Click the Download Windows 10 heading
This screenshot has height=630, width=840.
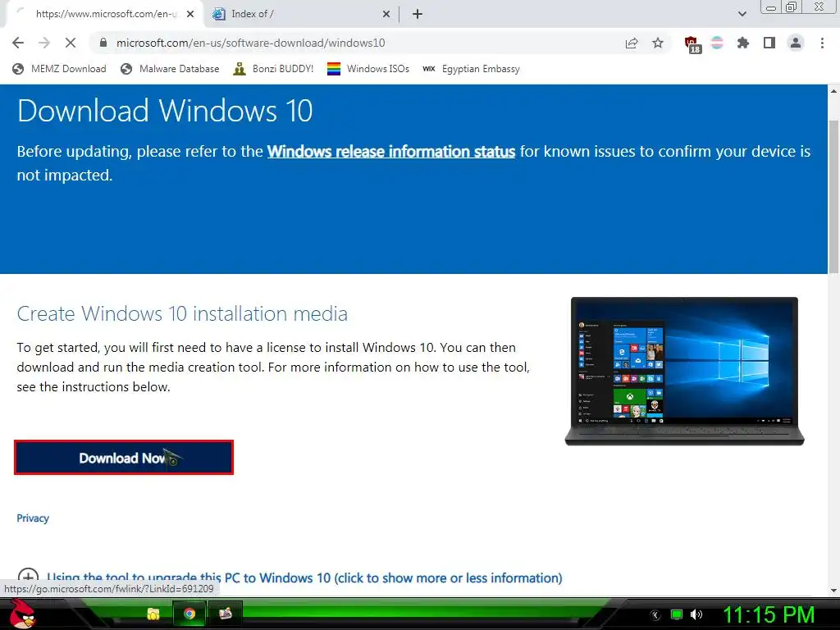pos(165,111)
